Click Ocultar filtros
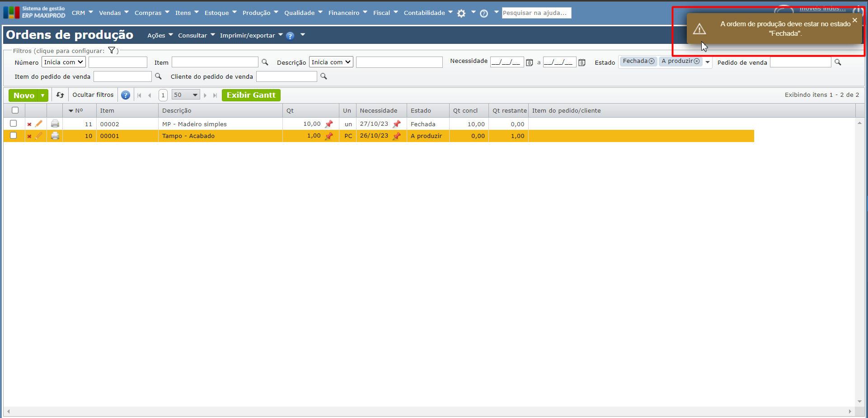Viewport: 868px width, 418px height. pyautogui.click(x=93, y=95)
